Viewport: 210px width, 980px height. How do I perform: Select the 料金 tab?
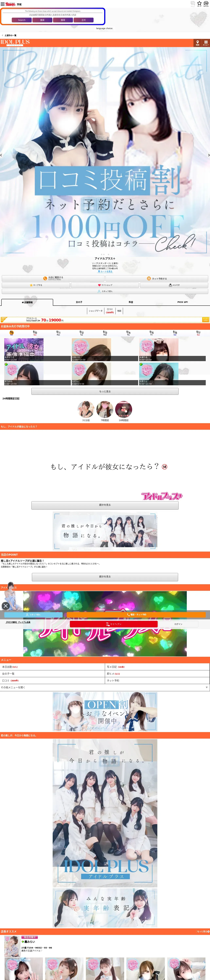[131, 302]
